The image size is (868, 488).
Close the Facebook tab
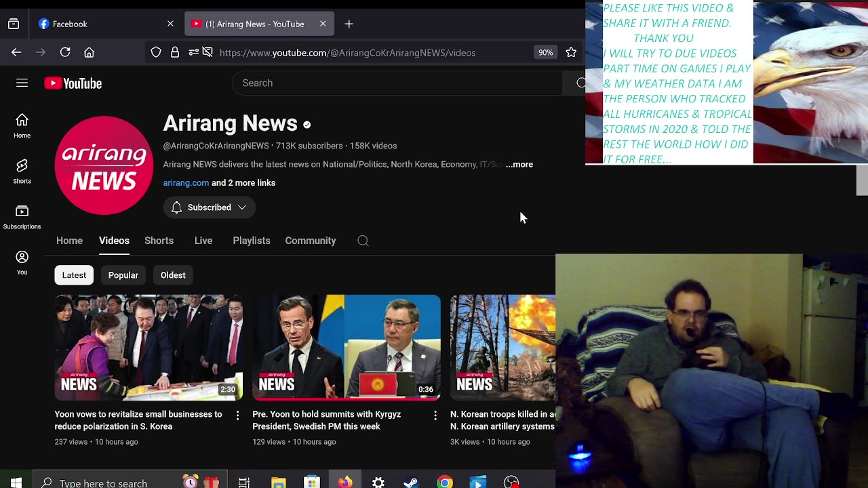[170, 24]
